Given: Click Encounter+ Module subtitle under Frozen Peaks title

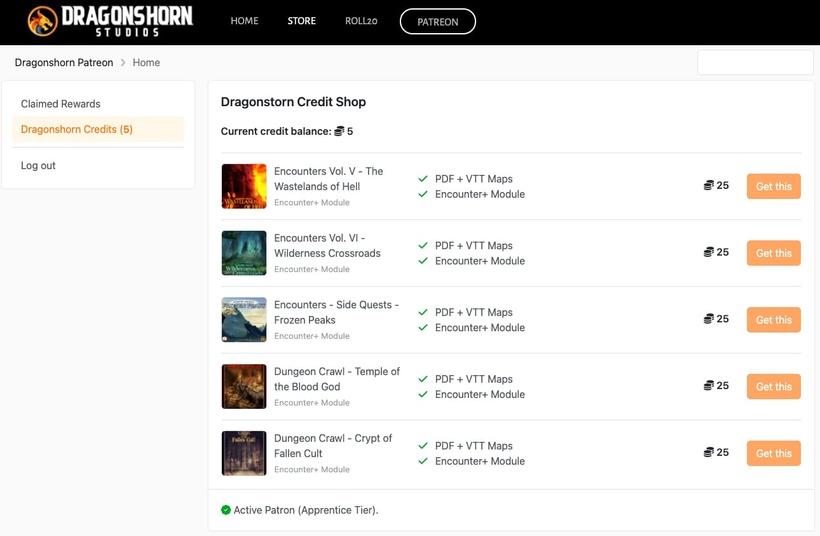Looking at the screenshot, I should pyautogui.click(x=312, y=336).
